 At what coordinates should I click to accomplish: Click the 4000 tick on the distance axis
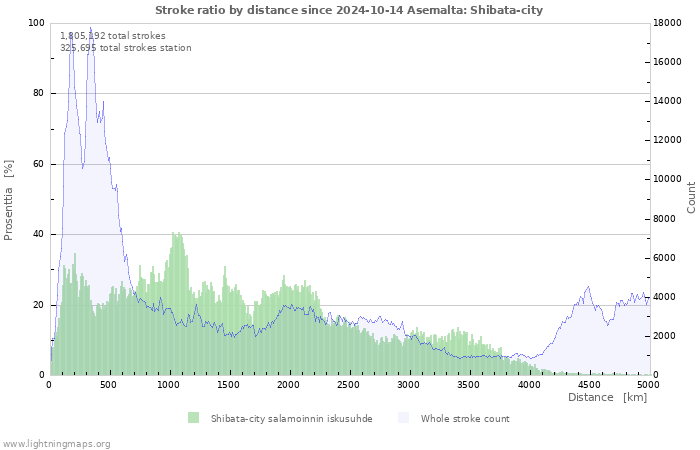pyautogui.click(x=528, y=384)
